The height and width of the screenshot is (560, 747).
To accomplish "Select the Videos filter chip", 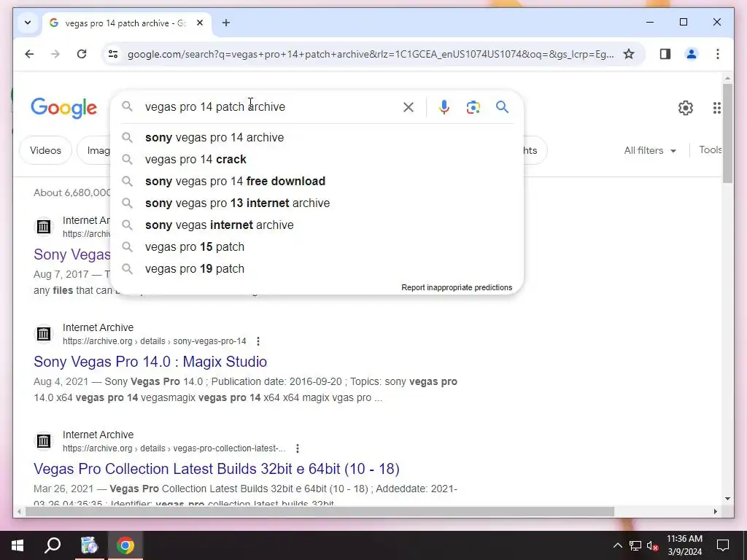I will [x=45, y=150].
